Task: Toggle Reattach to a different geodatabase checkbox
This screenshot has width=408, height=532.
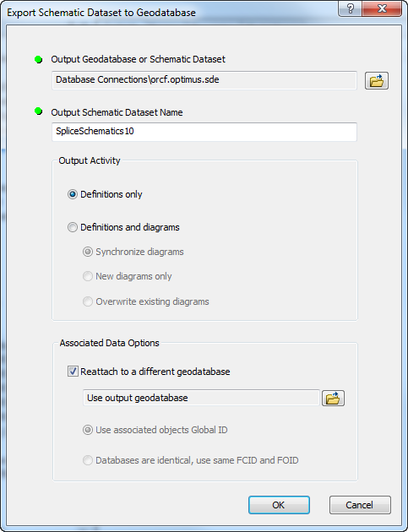Action: point(73,372)
